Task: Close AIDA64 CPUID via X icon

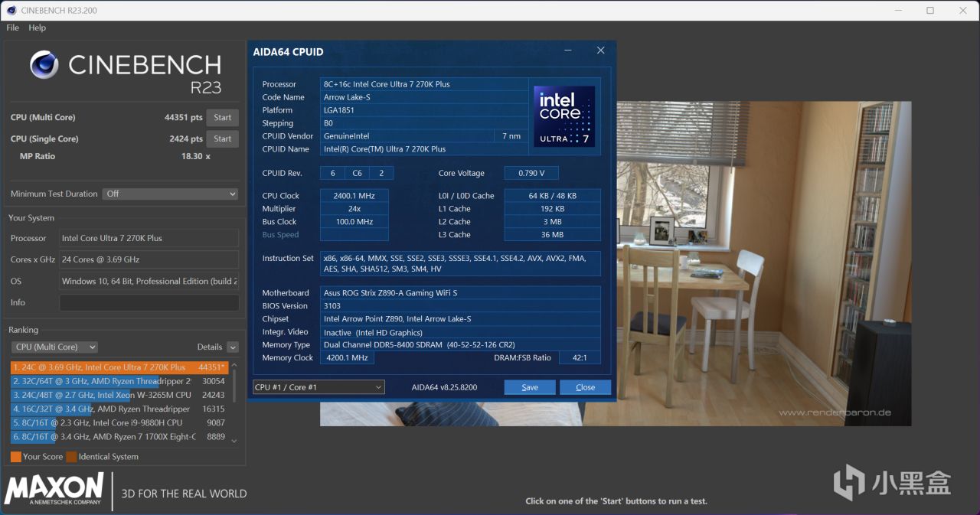Action: point(600,51)
